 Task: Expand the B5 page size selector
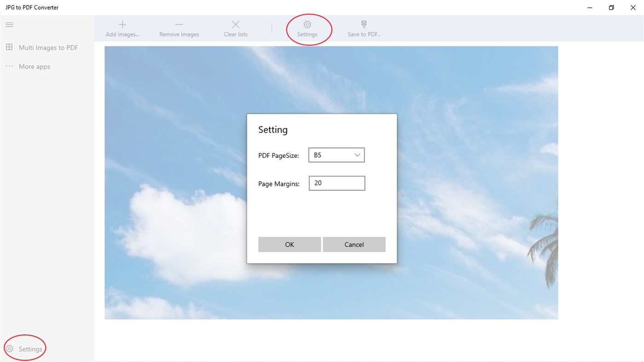point(336,155)
